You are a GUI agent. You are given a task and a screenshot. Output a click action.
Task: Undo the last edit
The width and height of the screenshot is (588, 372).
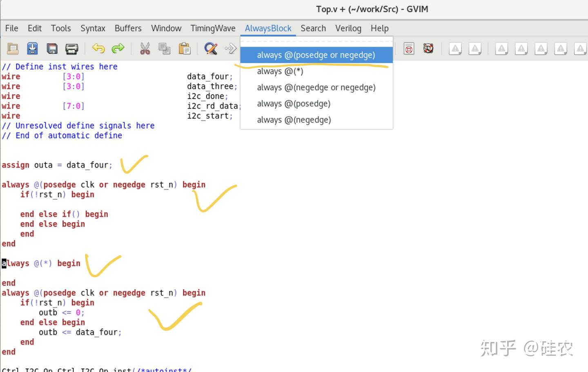pyautogui.click(x=98, y=49)
